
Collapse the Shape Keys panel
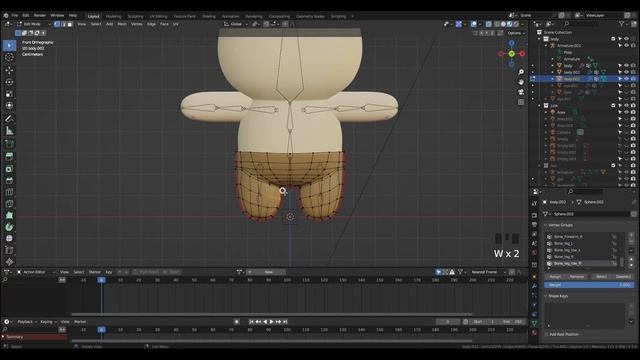[546, 296]
